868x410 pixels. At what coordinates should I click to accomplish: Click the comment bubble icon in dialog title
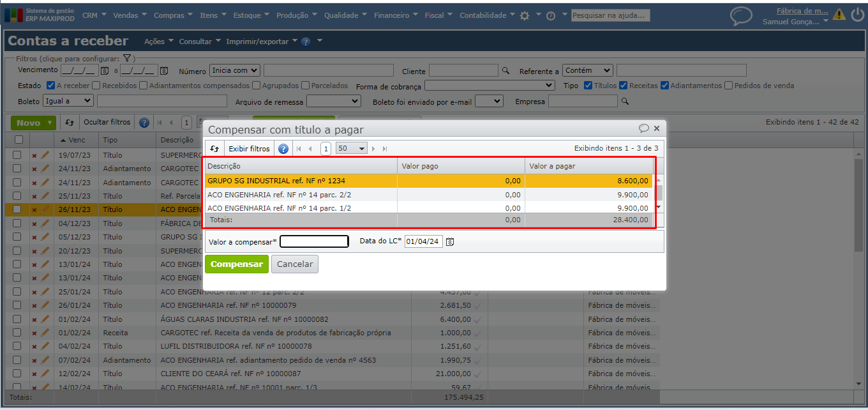pos(644,128)
